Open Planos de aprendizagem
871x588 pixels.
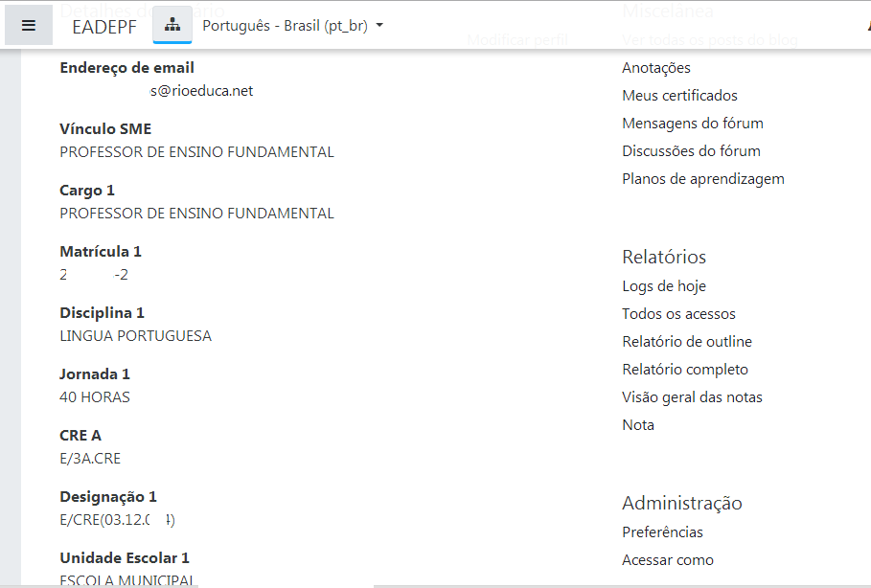click(x=702, y=179)
